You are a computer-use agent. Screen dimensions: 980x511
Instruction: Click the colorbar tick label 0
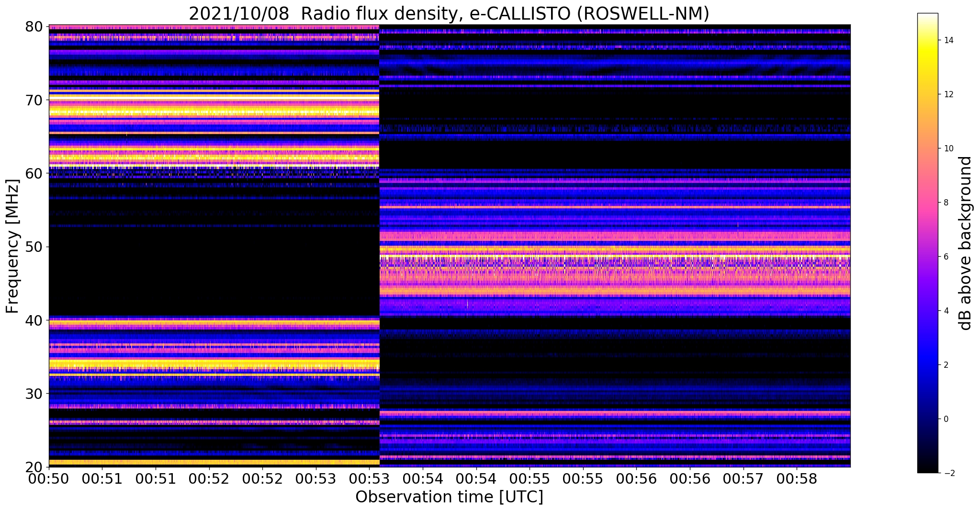click(946, 419)
